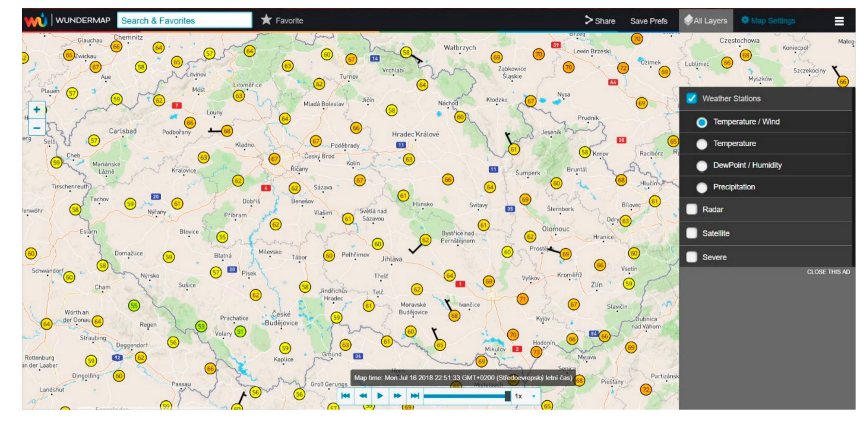Click the station marker 72 near Brzeg

tap(623, 68)
